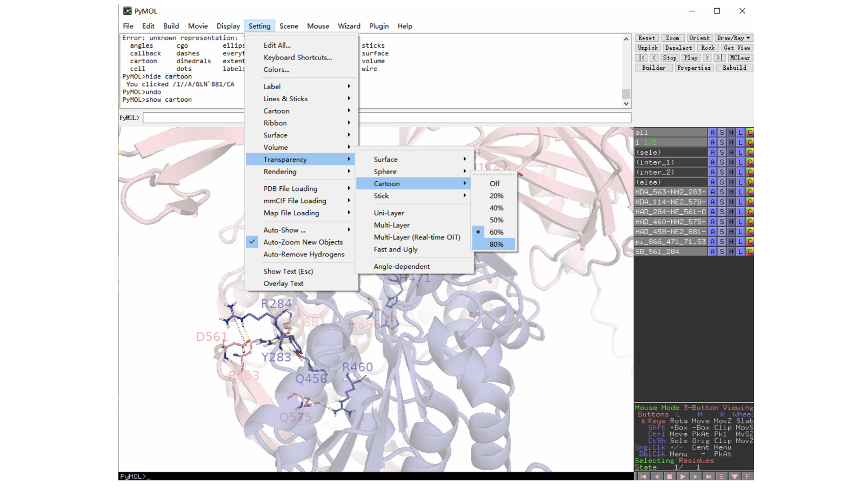Toggle visibility of SB_561_284 object
The image size is (868, 489).
671,252
